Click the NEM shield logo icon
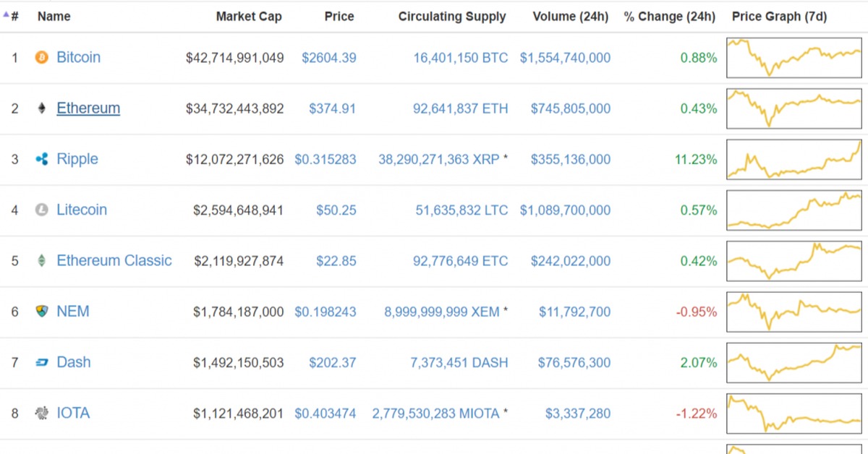This screenshot has height=454, width=868. click(x=42, y=312)
